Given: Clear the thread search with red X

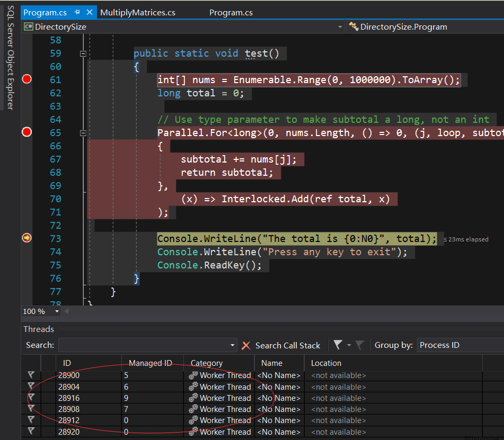Looking at the screenshot, I should [246, 346].
